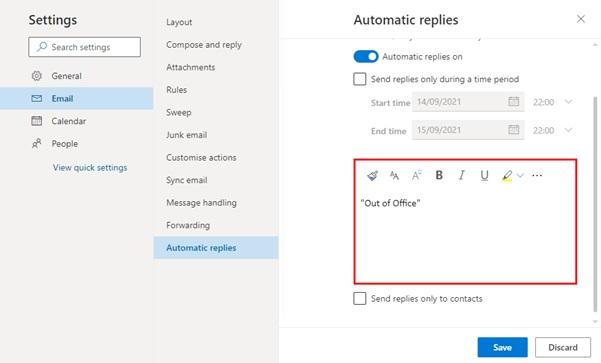Click the search magnifier icon
This screenshot has height=363, width=601.
tap(42, 47)
